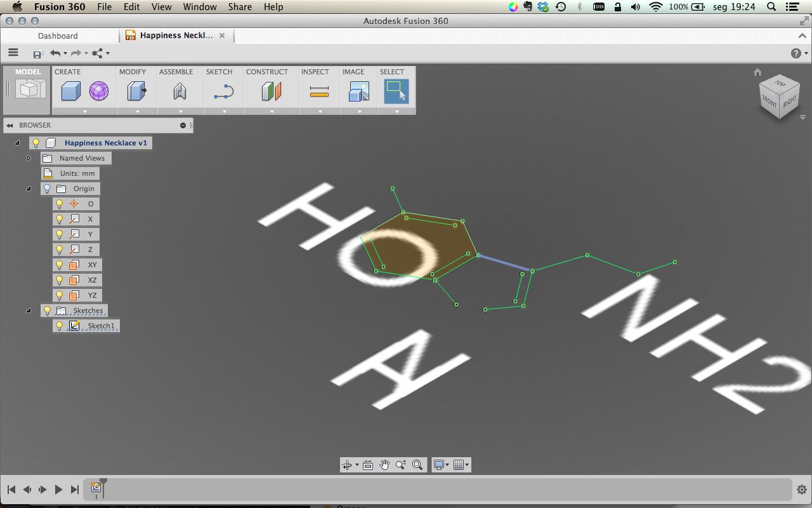Screen dimensions: 812x508
Task: Toggle visibility bulb of Y axis
Action: pos(60,234)
